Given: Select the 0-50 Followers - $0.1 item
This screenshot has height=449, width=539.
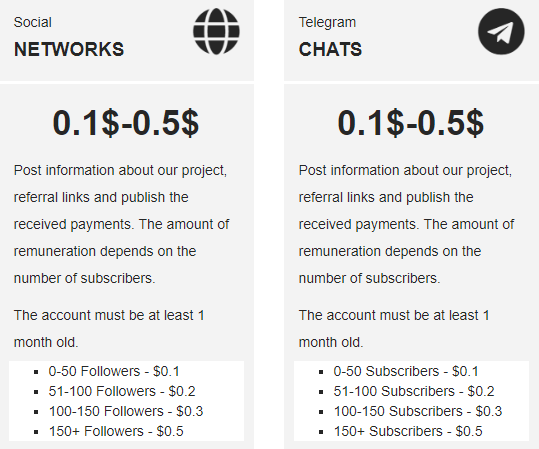Looking at the screenshot, I should tap(114, 371).
